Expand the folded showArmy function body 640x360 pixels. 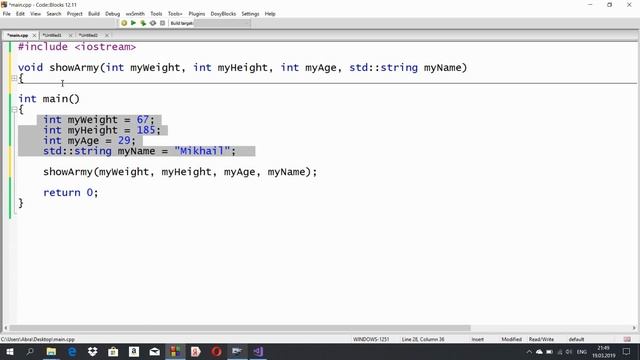(14, 78)
